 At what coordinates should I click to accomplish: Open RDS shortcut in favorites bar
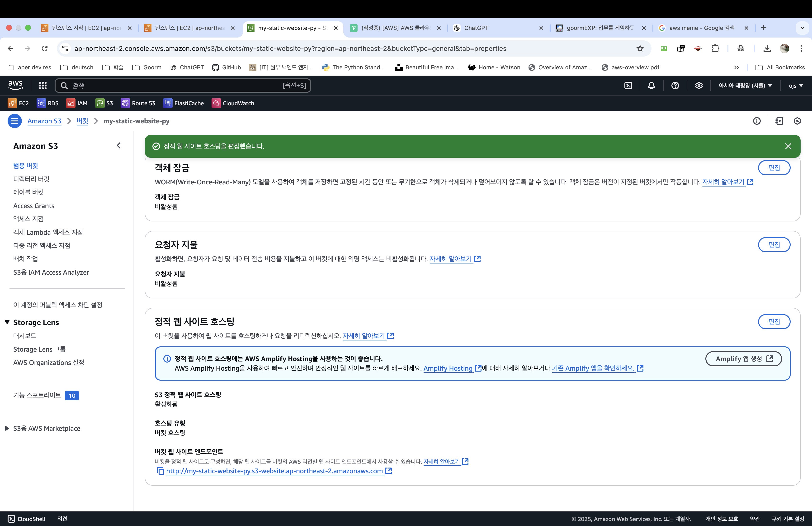pos(48,103)
